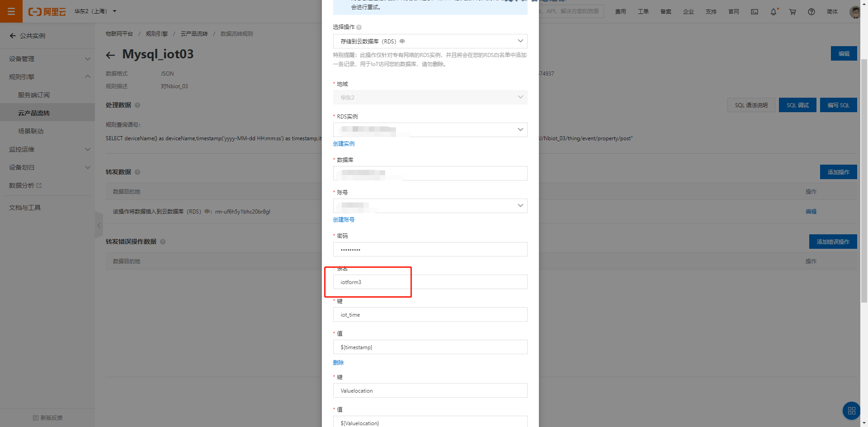The height and width of the screenshot is (427, 868).
Task: Click the blue 编辑 button
Action: 844,53
